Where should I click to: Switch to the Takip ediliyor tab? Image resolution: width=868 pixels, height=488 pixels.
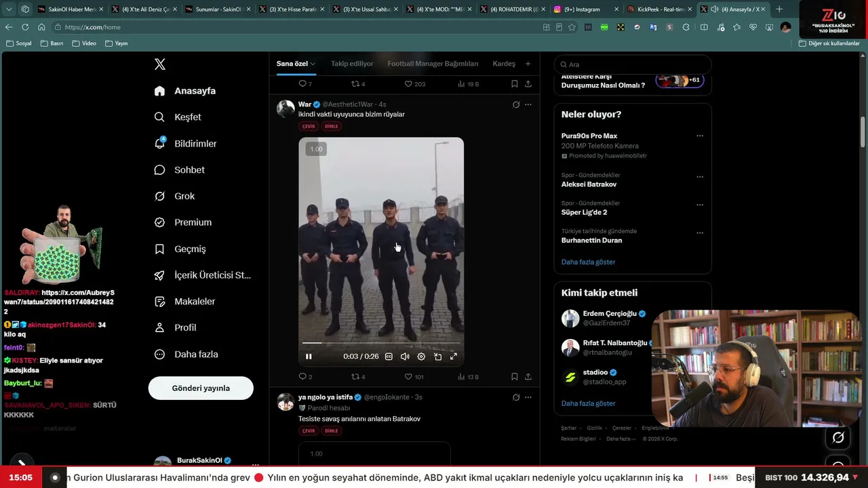(x=352, y=64)
